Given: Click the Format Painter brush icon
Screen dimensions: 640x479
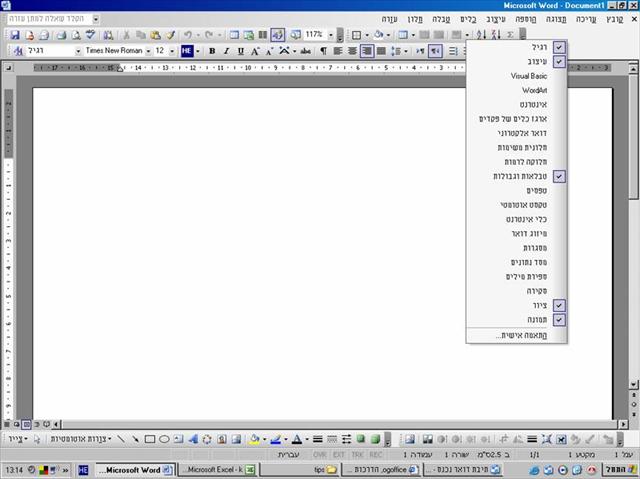Looking at the screenshot, I should (171, 35).
